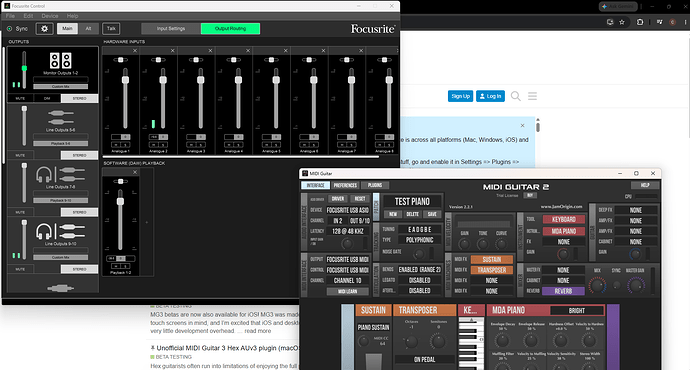Mute Line Outputs 5-6

(20, 155)
